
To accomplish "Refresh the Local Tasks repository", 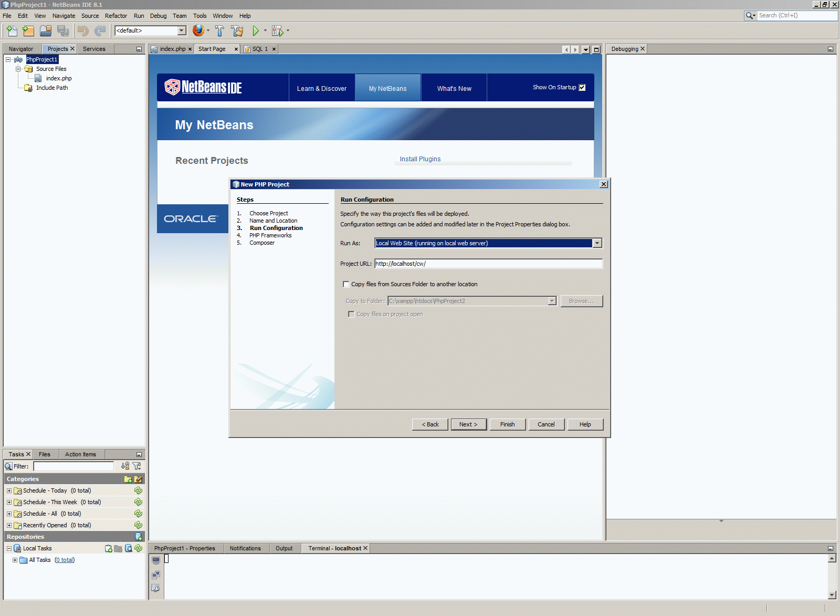I will click(138, 548).
